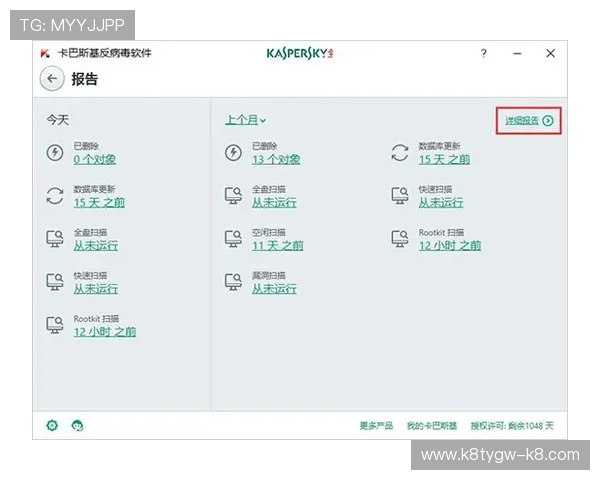Click the 报告 page title

click(85, 79)
